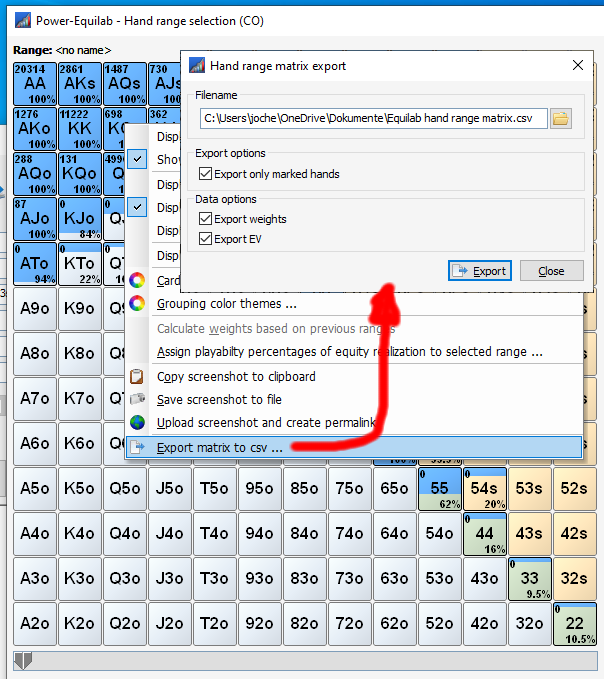Screen dimensions: 604x679
Task: Choose Grouping color themes menu entry
Action: click(x=354, y=304)
